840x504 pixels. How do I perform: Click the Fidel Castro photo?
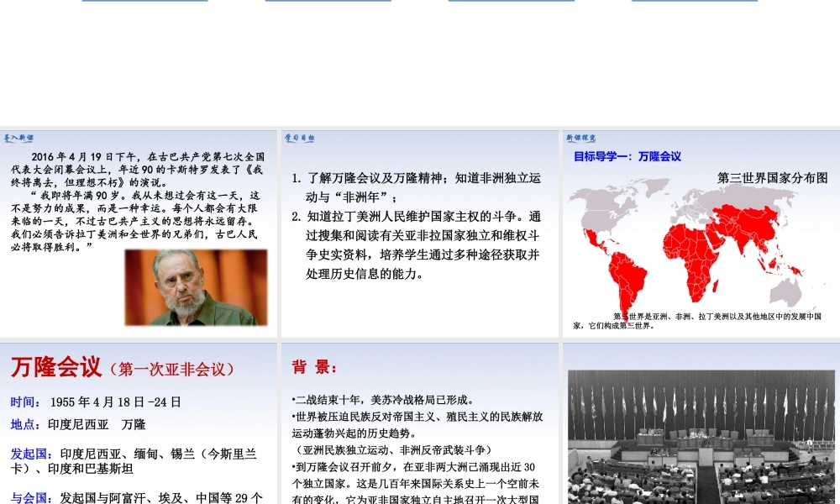pyautogui.click(x=196, y=287)
